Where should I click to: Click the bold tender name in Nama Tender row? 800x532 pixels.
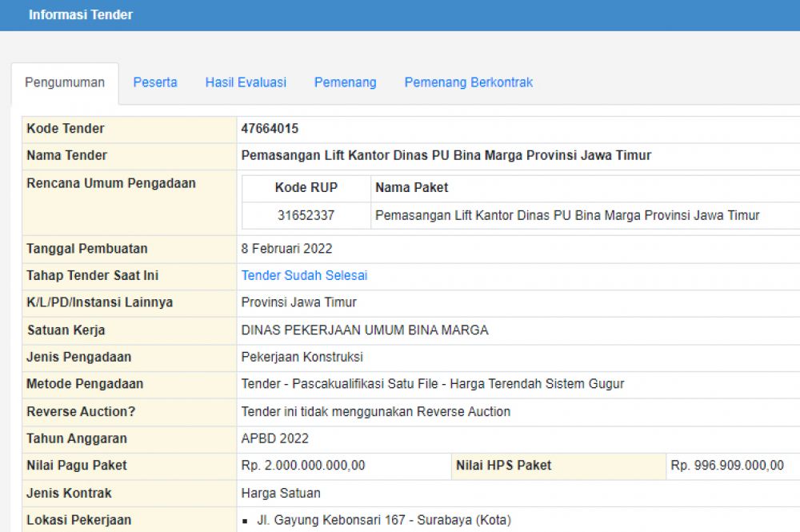tap(446, 155)
